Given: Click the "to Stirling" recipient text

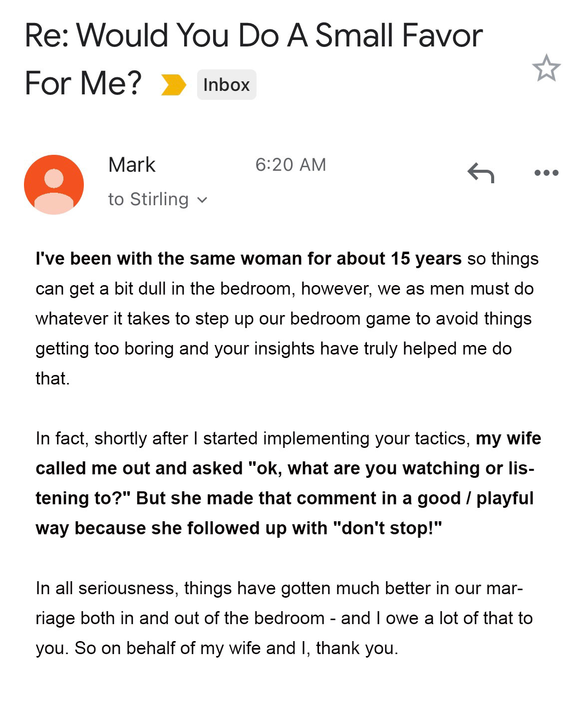Looking at the screenshot, I should (x=148, y=199).
